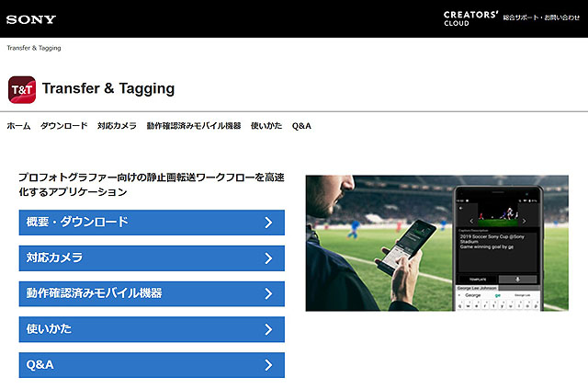
Task: Select 動作確認済みモバイル機器 in the navigation bar
Action: 193,125
